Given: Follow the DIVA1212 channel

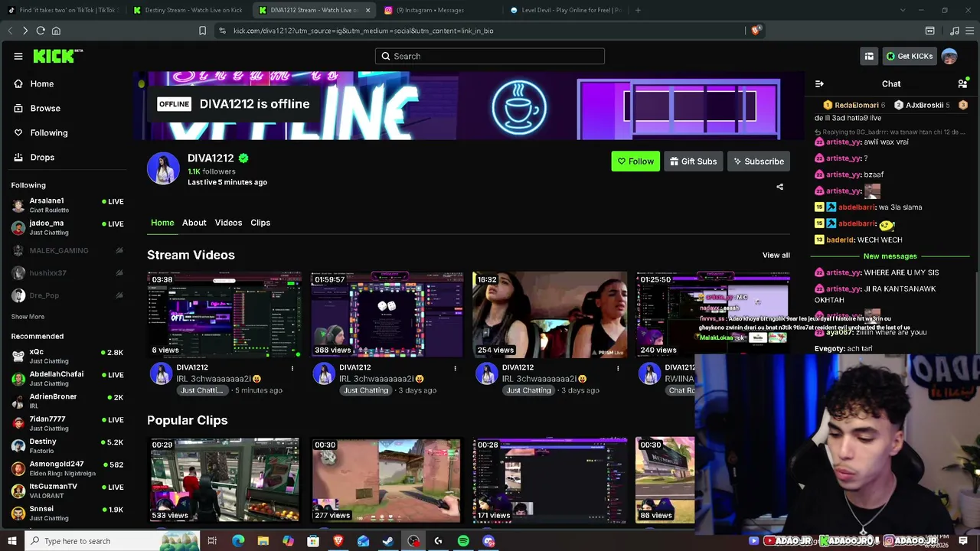Looking at the screenshot, I should click(x=635, y=161).
